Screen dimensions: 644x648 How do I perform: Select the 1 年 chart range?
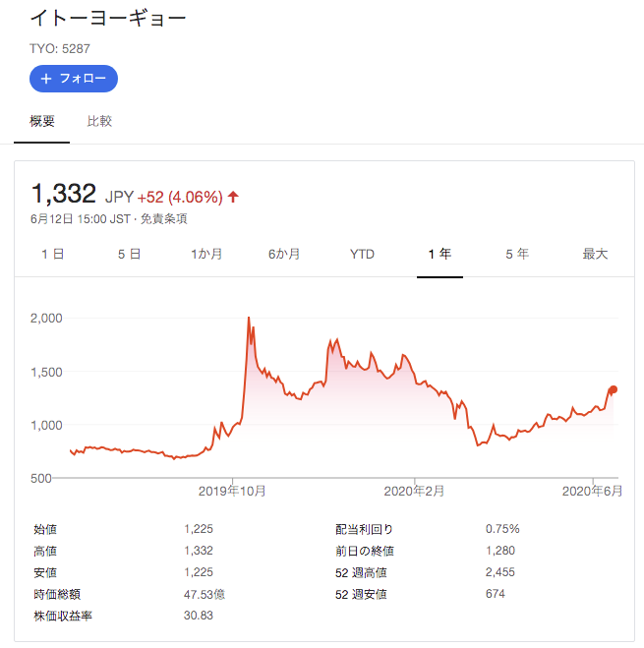(439, 254)
